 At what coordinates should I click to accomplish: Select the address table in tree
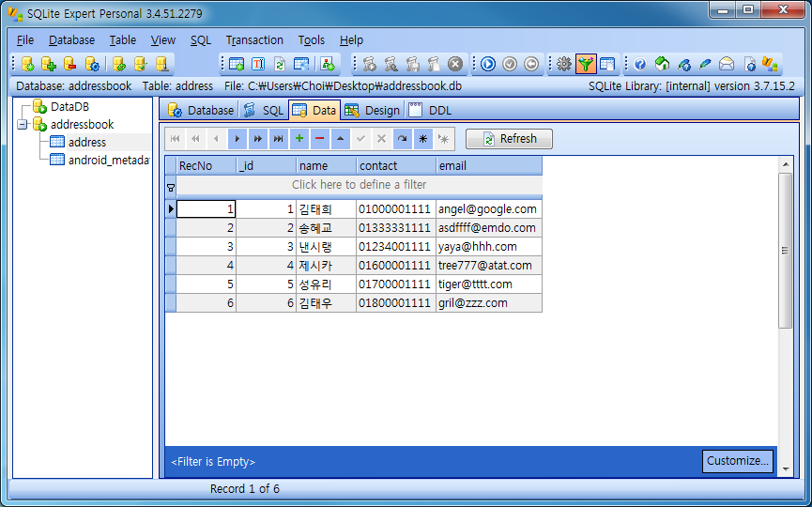87,143
